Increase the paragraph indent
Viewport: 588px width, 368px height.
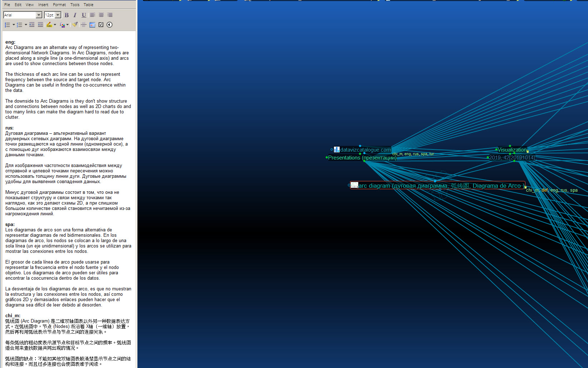[x=40, y=24]
